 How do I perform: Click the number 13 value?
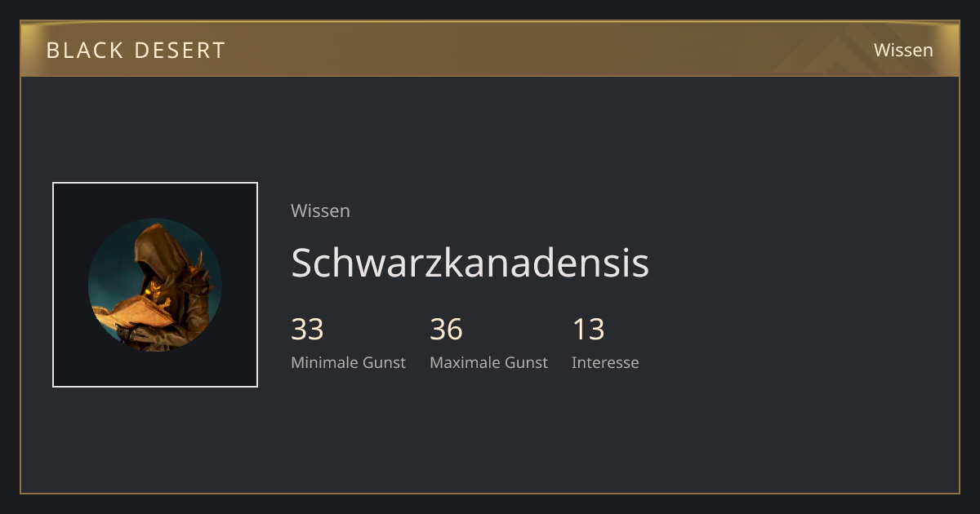(588, 330)
